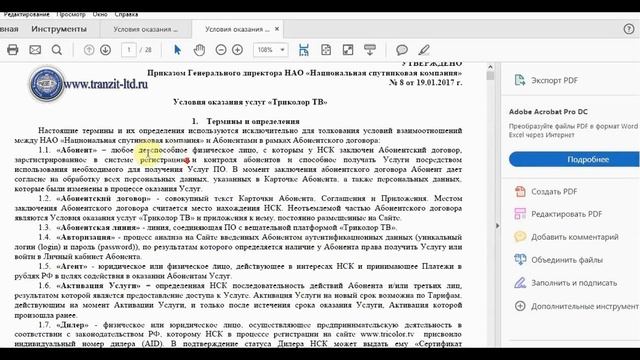Collapse the right tools pane with the arrow
This screenshot has width=640, height=360.
(x=497, y=225)
